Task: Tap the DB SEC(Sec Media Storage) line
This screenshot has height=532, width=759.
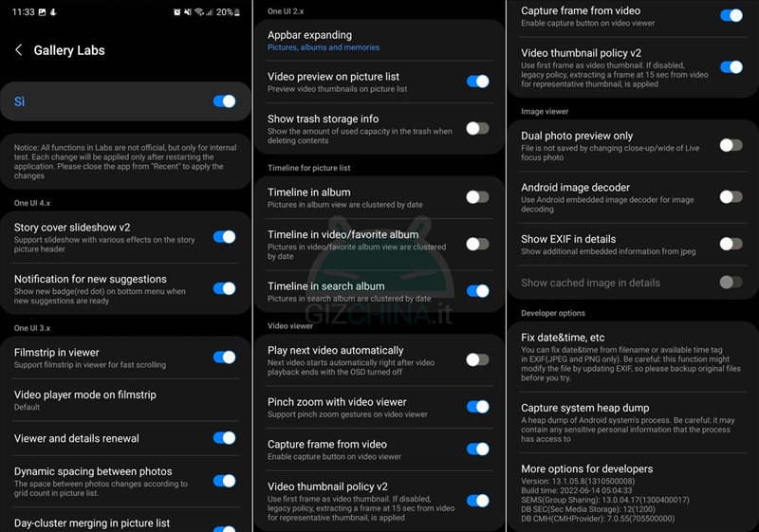Action: tap(587, 509)
